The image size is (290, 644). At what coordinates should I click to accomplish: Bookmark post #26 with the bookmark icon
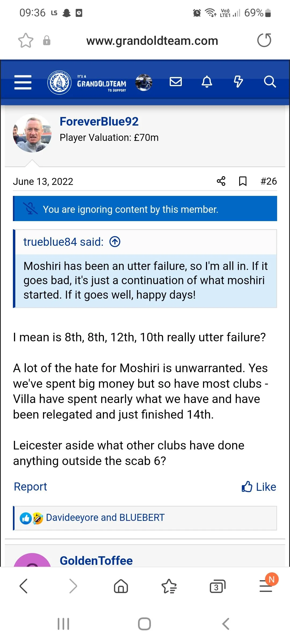tap(242, 181)
